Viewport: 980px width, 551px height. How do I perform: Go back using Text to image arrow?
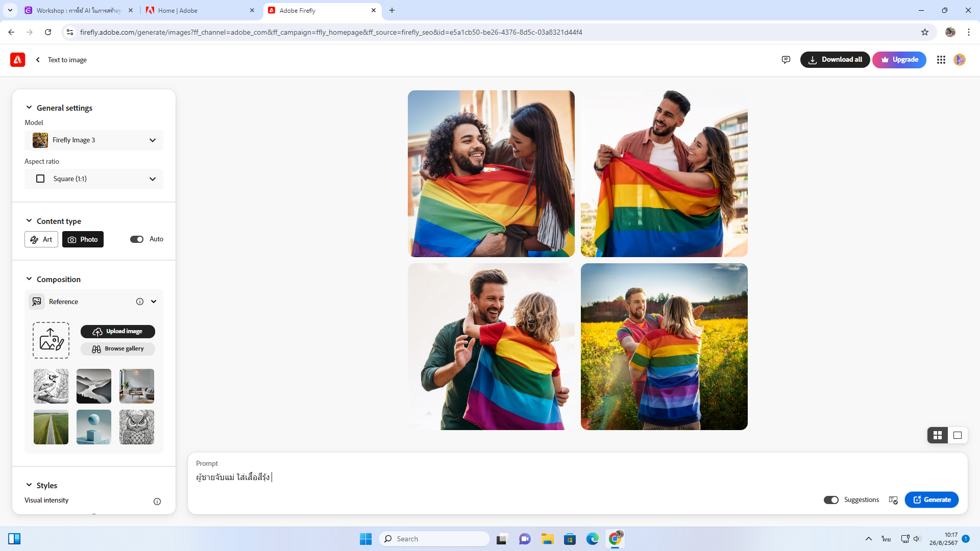point(38,60)
